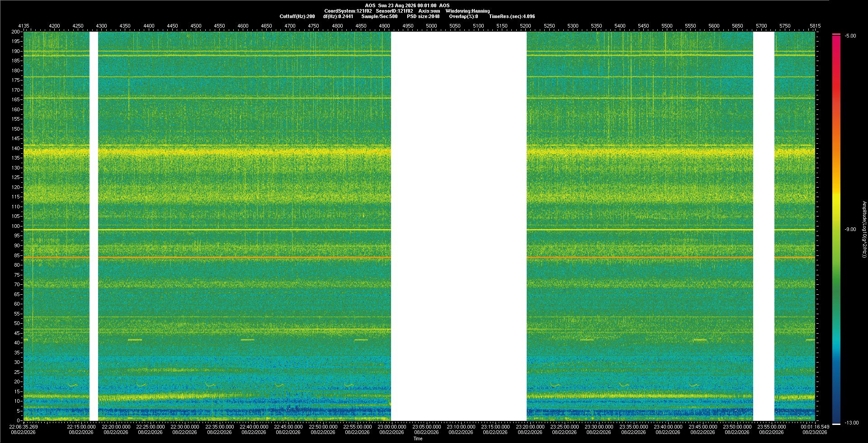Click the 'TimeRes.(sec):4.096' parameter text

pos(512,16)
